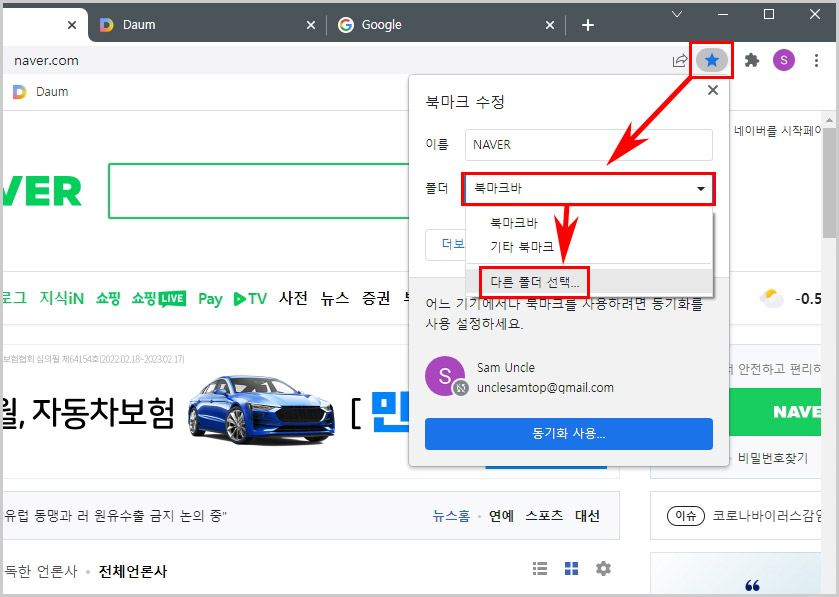Open the 연예 news link
The width and height of the screenshot is (839, 597).
tap(501, 516)
